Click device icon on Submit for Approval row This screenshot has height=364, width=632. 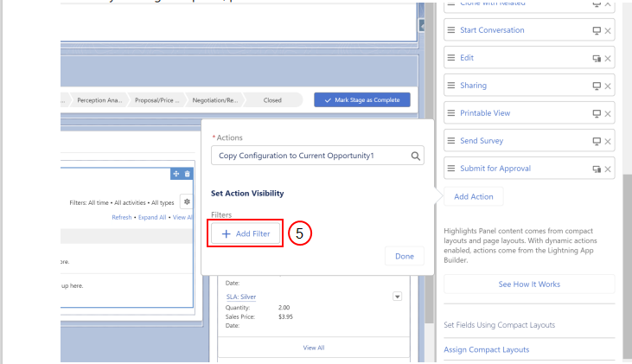597,169
